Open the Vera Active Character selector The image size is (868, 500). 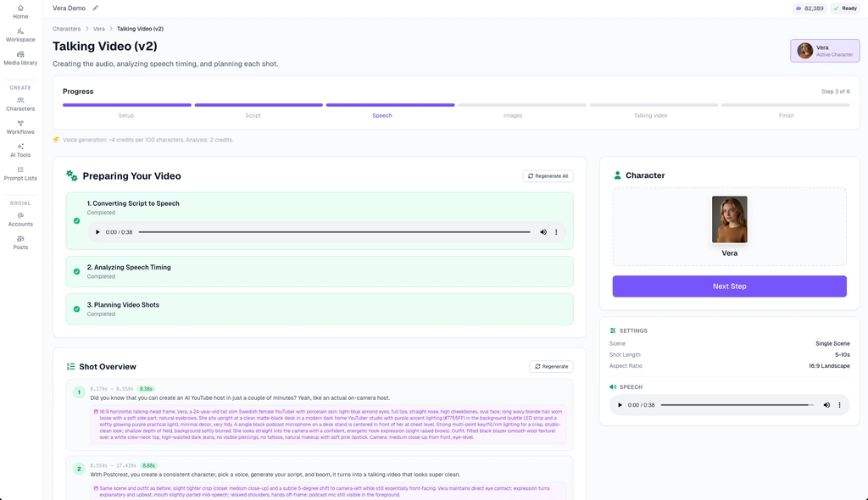coord(818,51)
